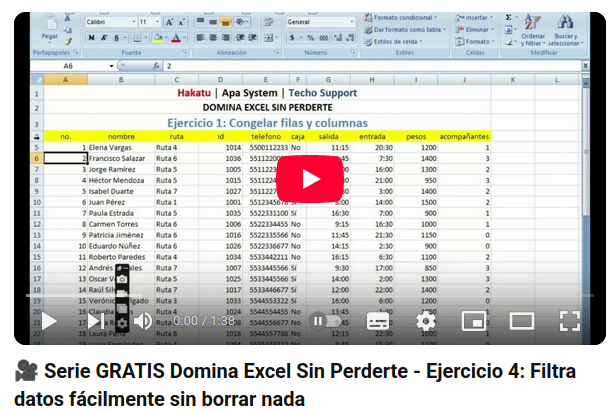Toggle the autoplay switch
The height and width of the screenshot is (411, 613).
pos(325,321)
